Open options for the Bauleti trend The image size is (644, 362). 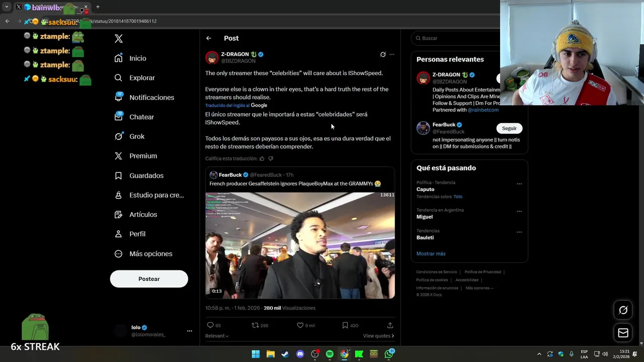click(519, 232)
